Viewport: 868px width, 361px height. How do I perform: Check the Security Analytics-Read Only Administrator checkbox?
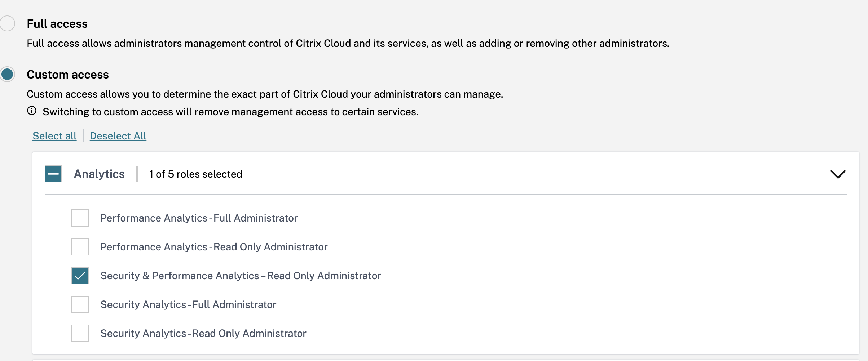(x=80, y=333)
